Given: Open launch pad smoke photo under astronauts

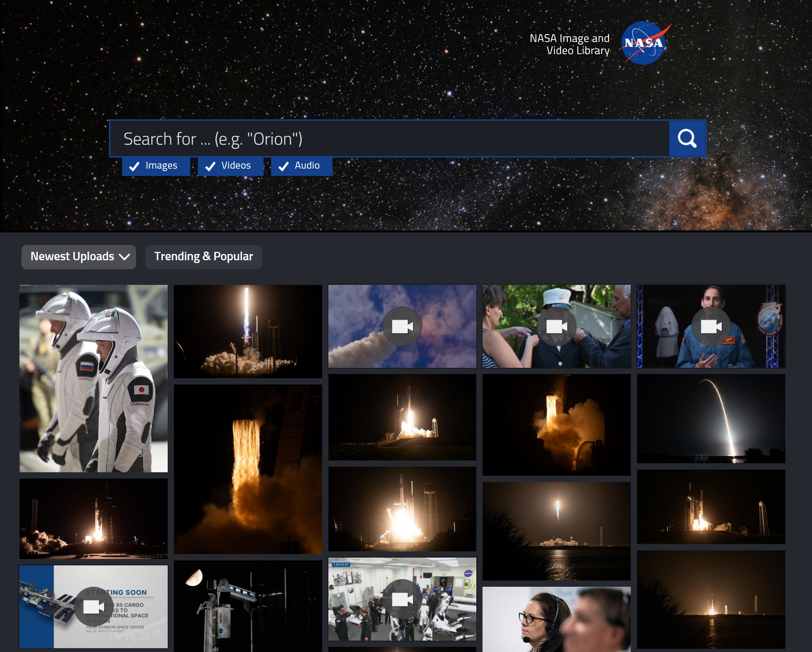Looking at the screenshot, I should click(93, 518).
